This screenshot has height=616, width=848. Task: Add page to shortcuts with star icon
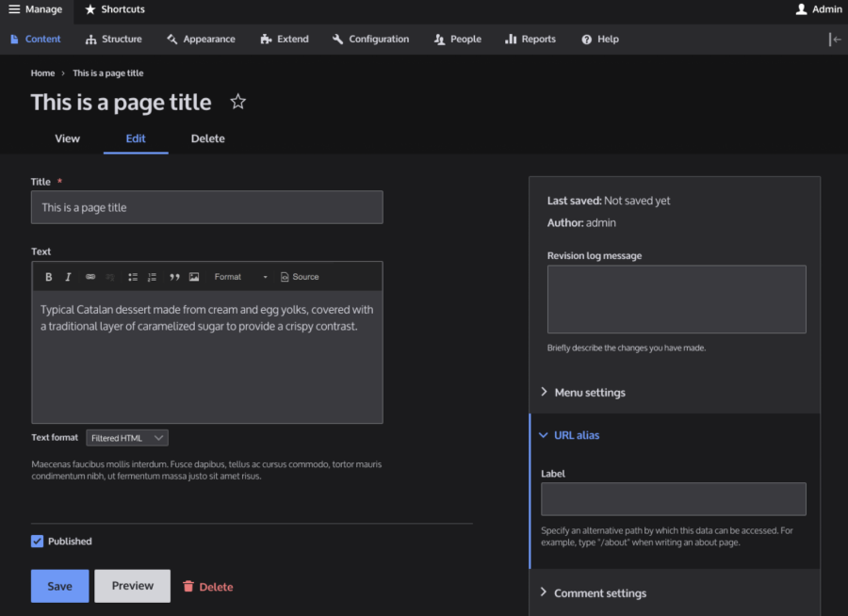coord(238,102)
